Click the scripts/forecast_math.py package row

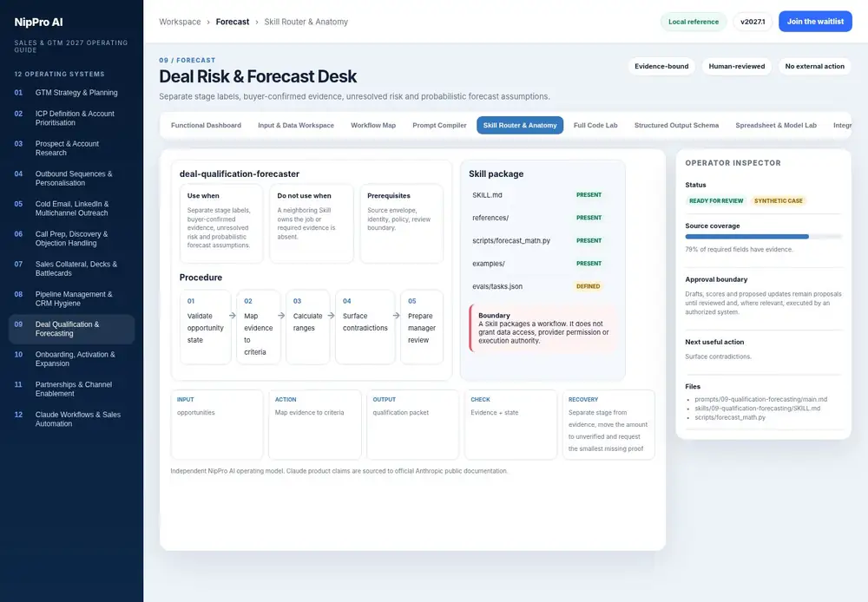(542, 240)
